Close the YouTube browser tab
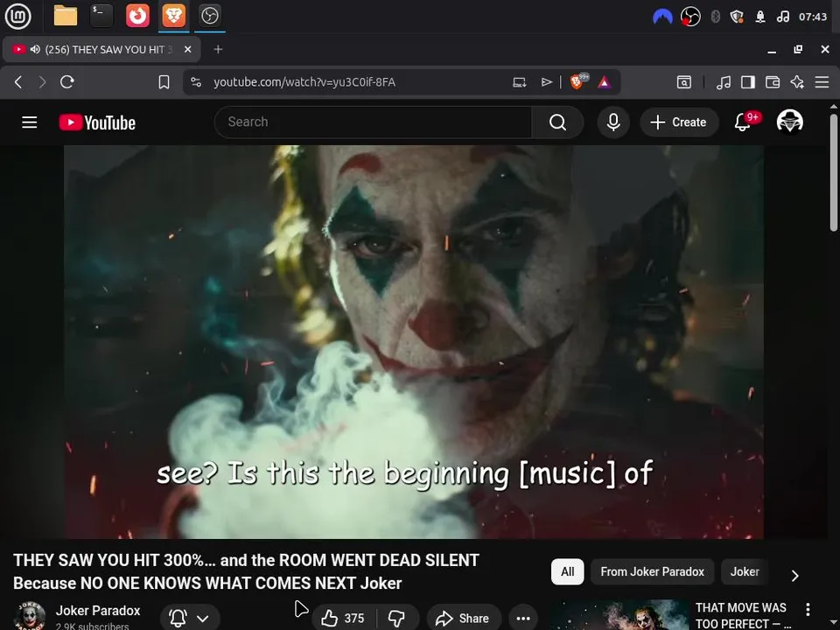Viewport: 840px width, 630px height. (x=187, y=49)
